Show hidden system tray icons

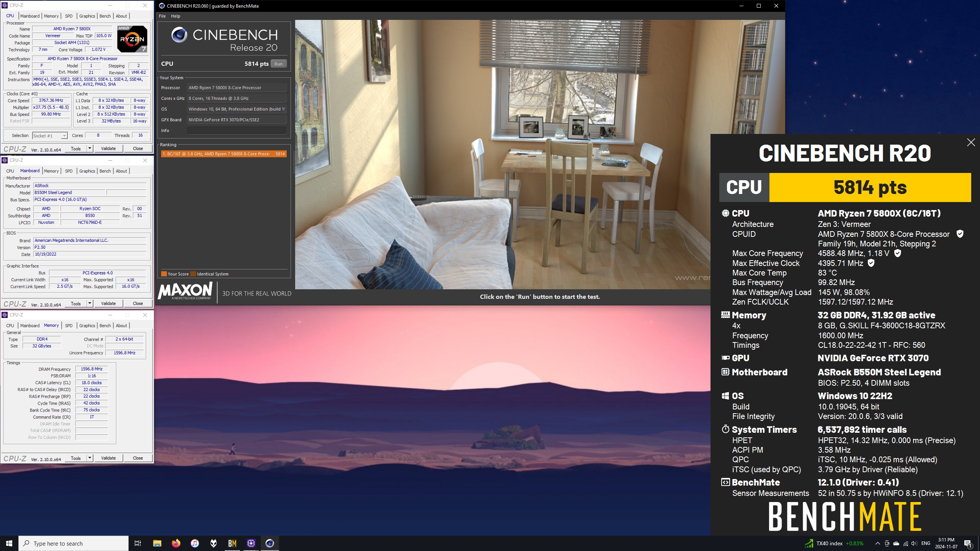tap(877, 543)
